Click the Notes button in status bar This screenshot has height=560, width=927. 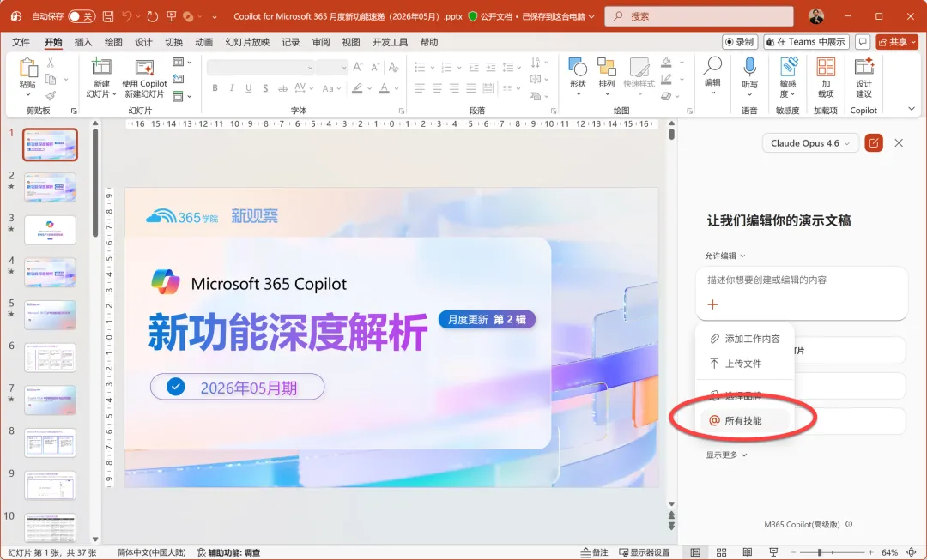[x=594, y=552]
